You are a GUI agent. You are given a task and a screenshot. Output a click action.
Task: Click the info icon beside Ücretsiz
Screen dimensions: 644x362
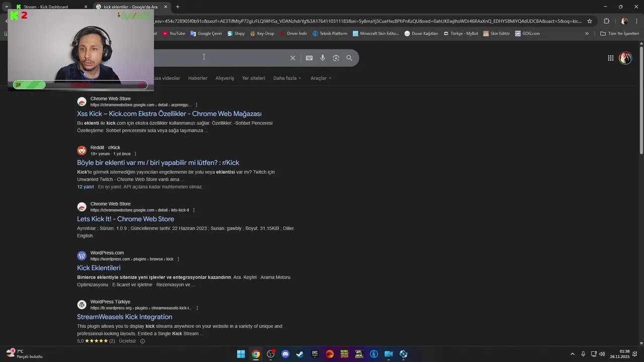click(x=142, y=341)
